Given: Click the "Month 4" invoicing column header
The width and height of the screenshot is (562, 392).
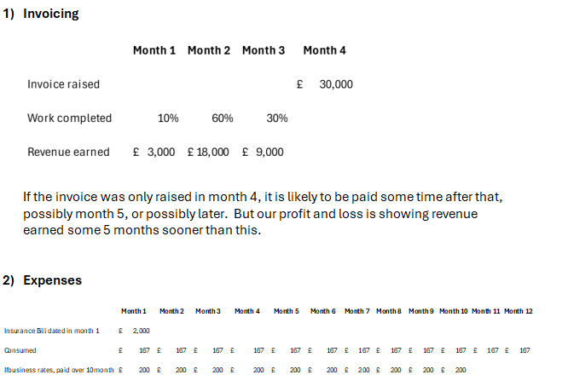Looking at the screenshot, I should [x=324, y=50].
